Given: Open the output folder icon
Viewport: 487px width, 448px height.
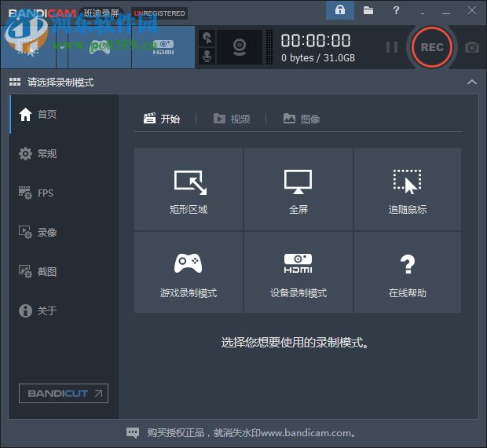Looking at the screenshot, I should point(368,10).
